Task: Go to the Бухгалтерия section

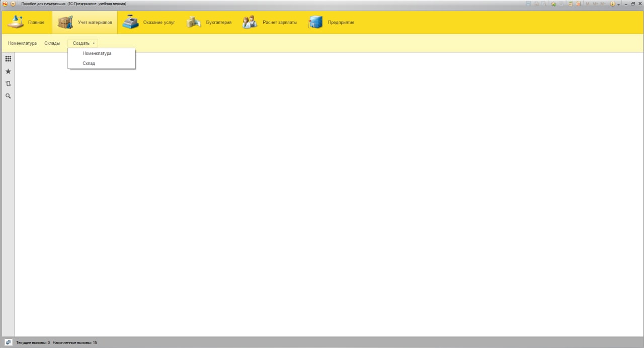Action: coord(209,23)
